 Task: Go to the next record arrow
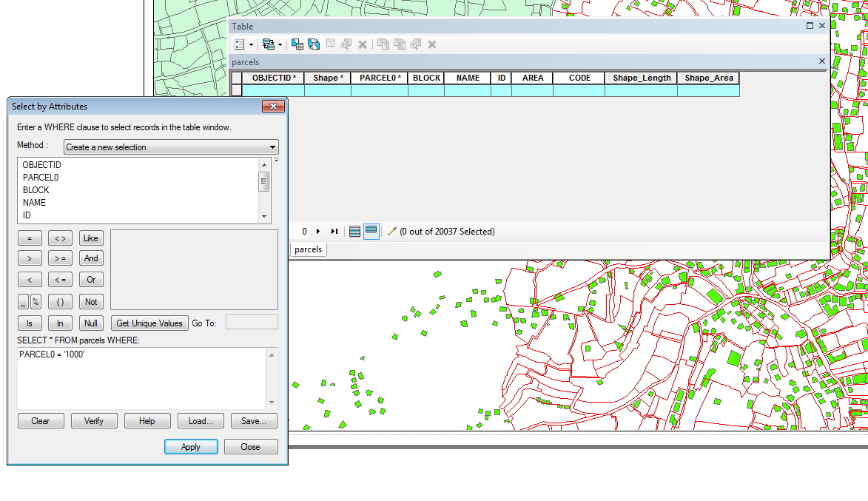[318, 232]
